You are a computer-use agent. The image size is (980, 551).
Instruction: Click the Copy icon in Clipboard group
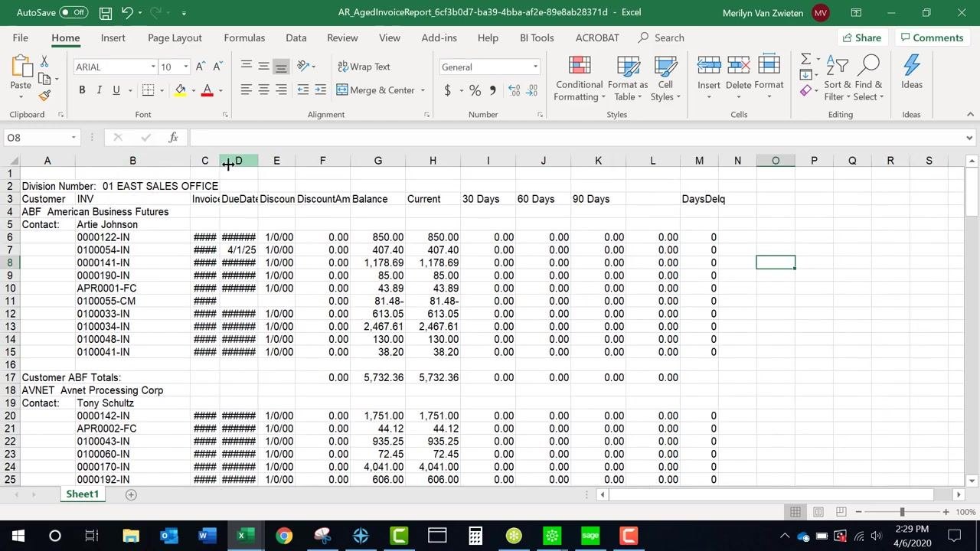(x=44, y=78)
